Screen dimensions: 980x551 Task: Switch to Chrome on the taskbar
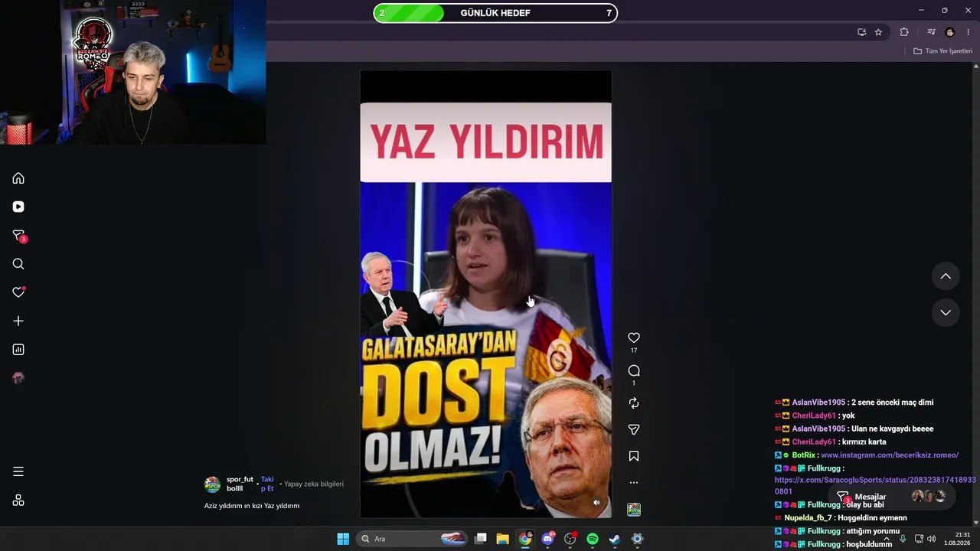coord(525,539)
